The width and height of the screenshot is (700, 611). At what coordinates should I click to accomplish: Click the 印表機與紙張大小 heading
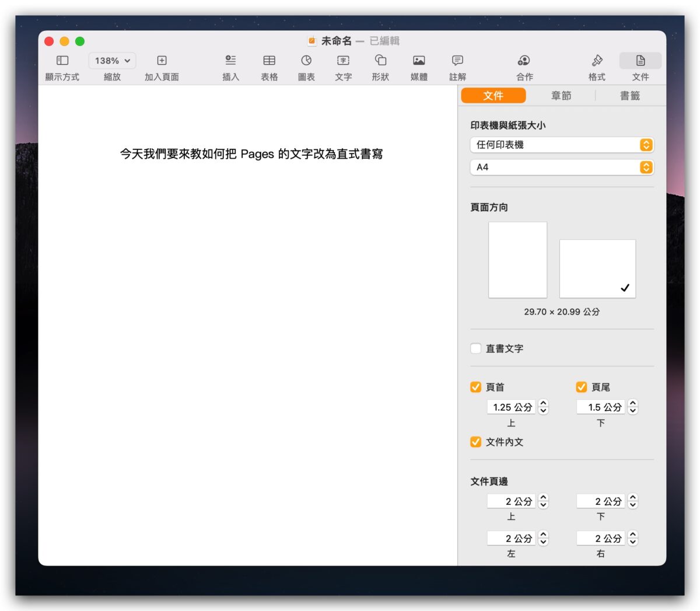tap(508, 125)
